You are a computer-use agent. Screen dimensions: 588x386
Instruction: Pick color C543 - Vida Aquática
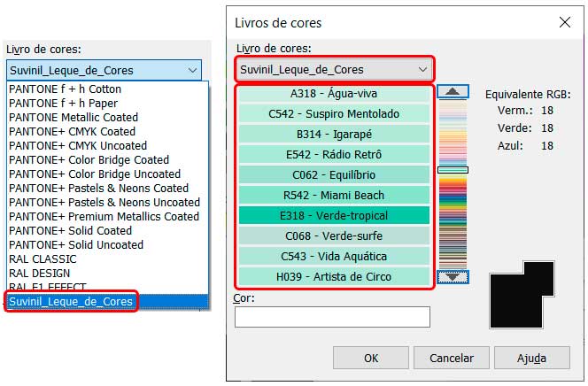click(334, 257)
